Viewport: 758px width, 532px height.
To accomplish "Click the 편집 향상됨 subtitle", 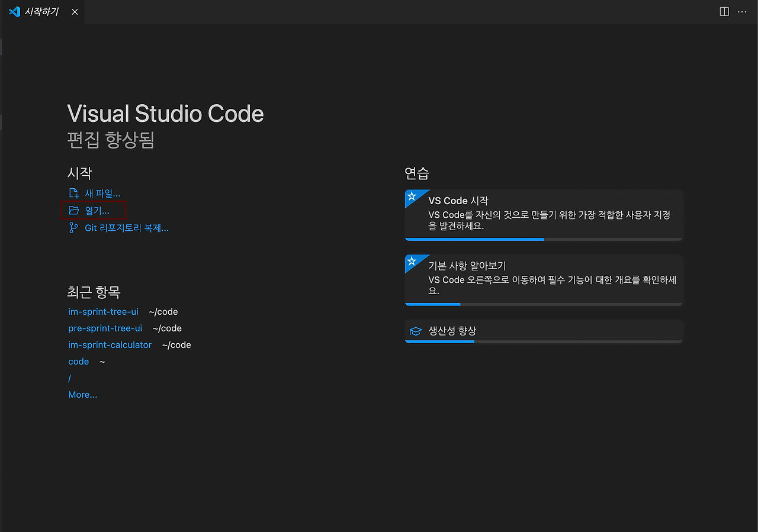I will [x=111, y=140].
